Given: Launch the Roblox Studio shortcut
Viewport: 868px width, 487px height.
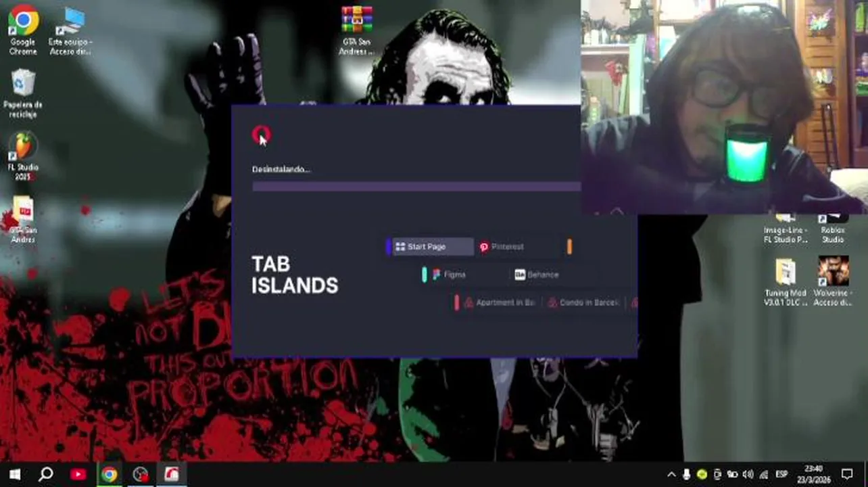Looking at the screenshot, I should pyautogui.click(x=833, y=229).
